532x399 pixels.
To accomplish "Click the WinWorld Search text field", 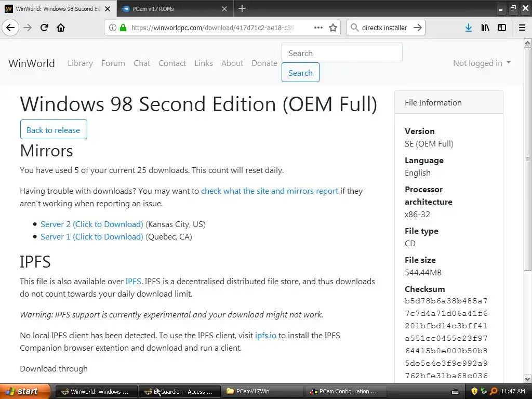I will click(x=342, y=53).
